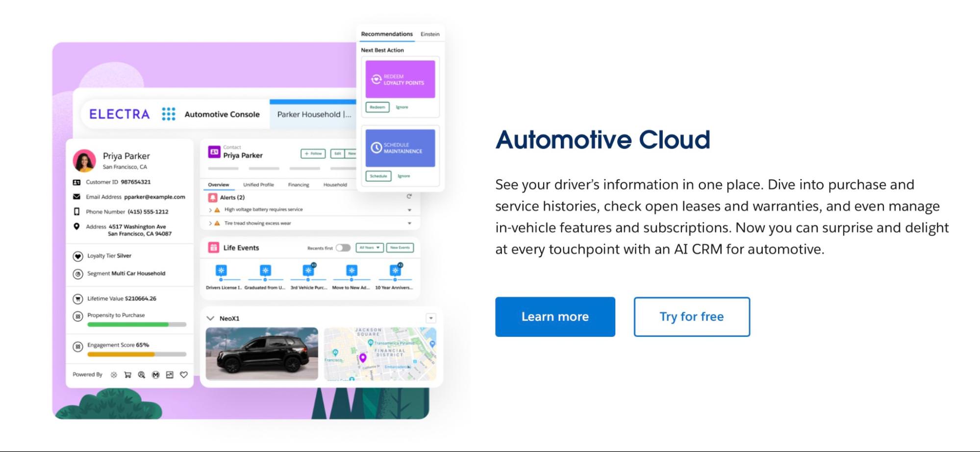This screenshot has height=452, width=980.
Task: Open the Einstein tab
Action: click(430, 34)
